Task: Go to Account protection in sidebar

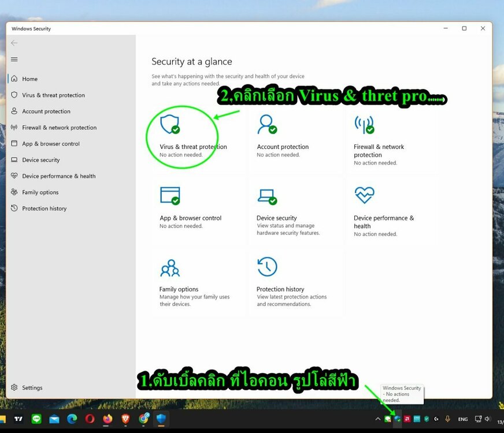Action: (46, 111)
